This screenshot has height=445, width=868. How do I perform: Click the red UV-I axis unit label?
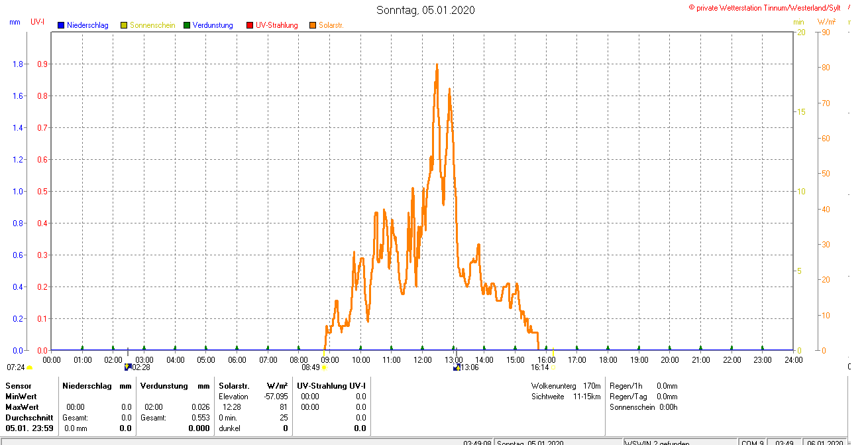(38, 22)
